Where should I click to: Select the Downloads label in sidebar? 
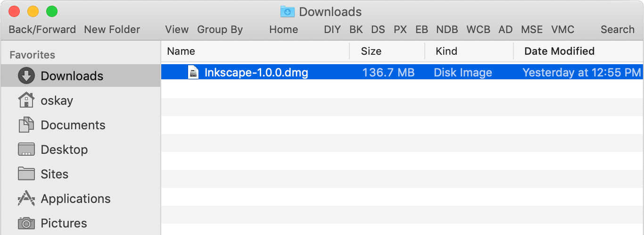(72, 76)
